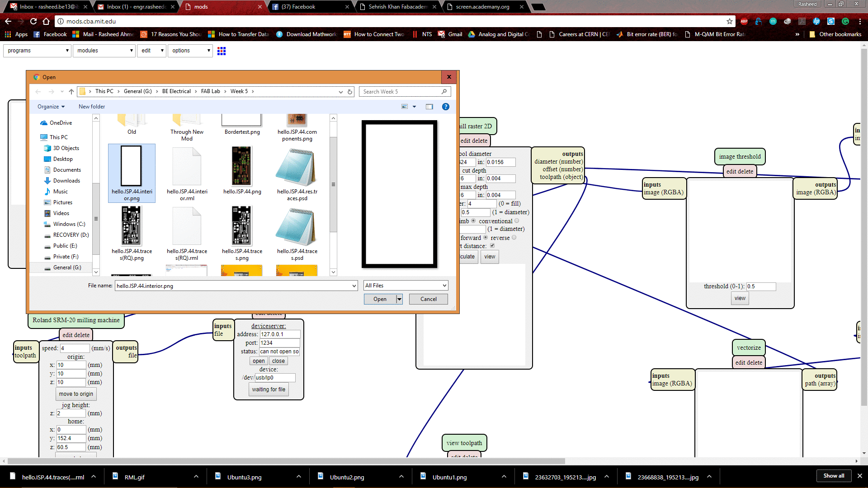The image size is (868, 488).
Task: Click the help icon in Open dialog
Action: 445,107
